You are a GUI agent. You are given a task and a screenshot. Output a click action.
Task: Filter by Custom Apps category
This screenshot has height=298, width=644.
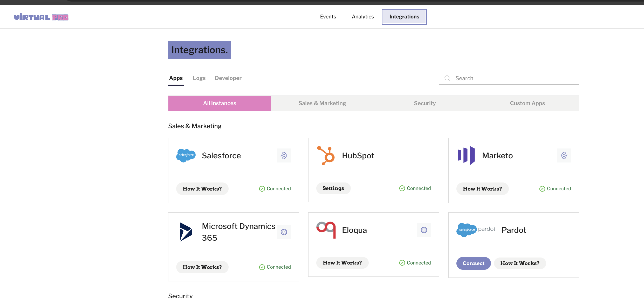click(527, 103)
